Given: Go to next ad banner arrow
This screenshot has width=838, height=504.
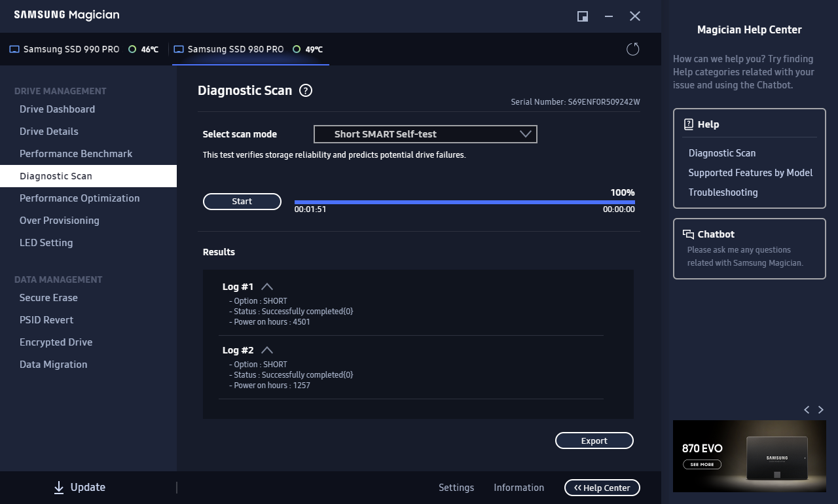Looking at the screenshot, I should click(821, 410).
